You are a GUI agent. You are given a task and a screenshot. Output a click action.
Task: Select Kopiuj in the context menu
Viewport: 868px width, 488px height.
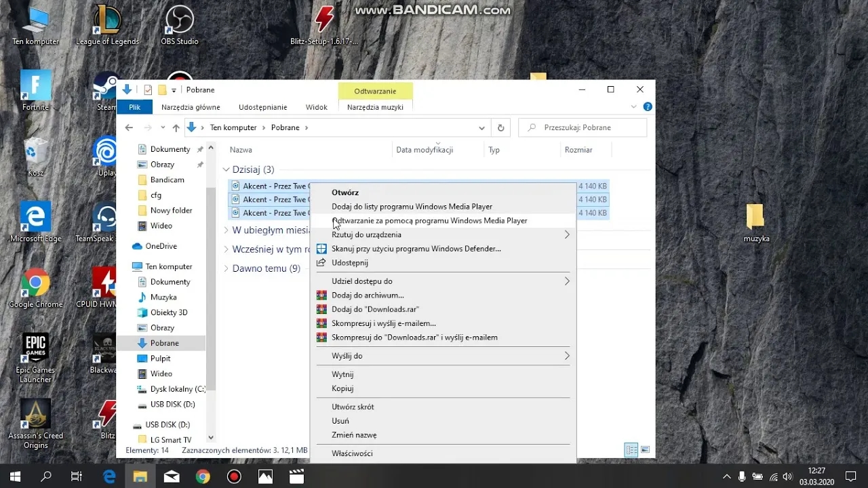pyautogui.click(x=342, y=388)
